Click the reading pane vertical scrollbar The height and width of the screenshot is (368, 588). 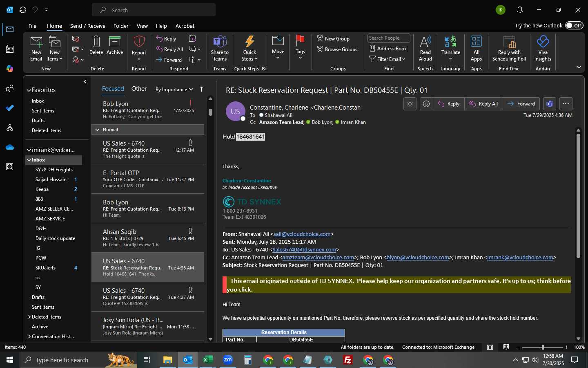pos(578,196)
